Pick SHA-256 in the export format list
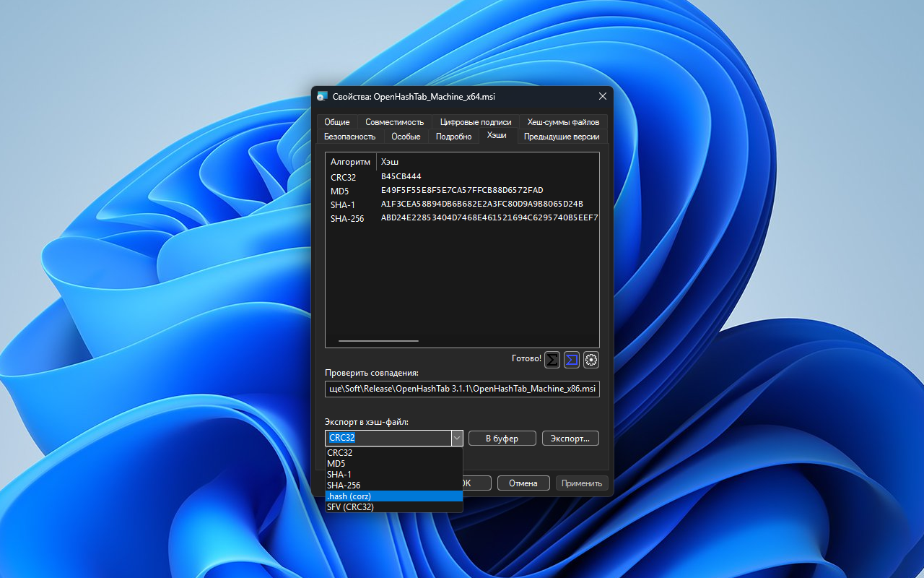This screenshot has width=924, height=578. pos(393,486)
